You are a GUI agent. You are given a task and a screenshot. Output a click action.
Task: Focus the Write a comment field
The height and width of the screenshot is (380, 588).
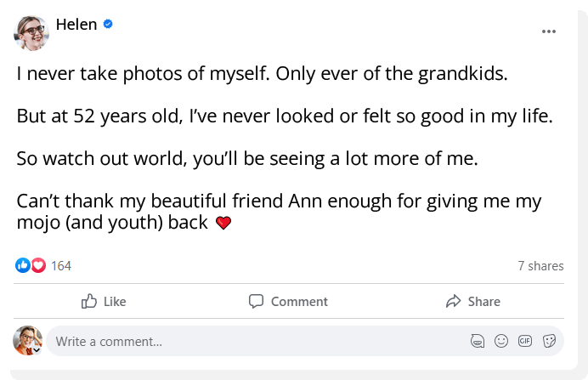[x=255, y=342]
